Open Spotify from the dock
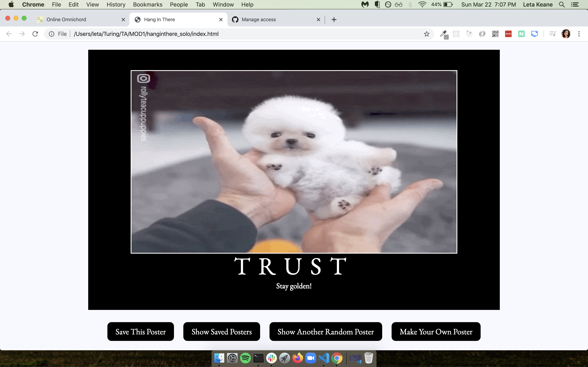Viewport: 588px width, 367px height. pyautogui.click(x=245, y=358)
